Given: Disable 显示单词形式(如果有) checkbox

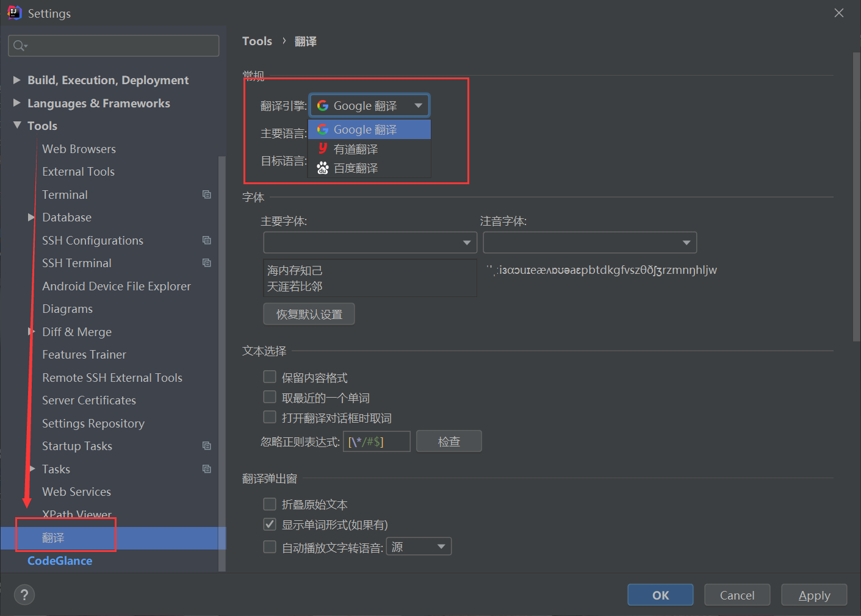Looking at the screenshot, I should point(269,524).
